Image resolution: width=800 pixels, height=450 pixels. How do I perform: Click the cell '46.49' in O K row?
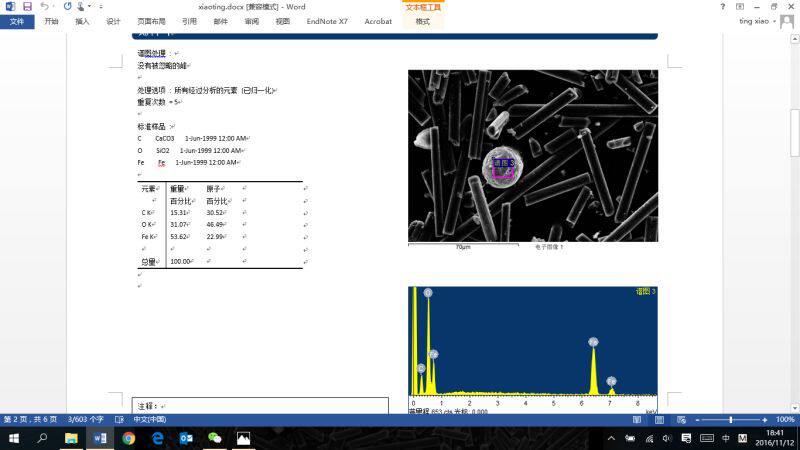215,224
